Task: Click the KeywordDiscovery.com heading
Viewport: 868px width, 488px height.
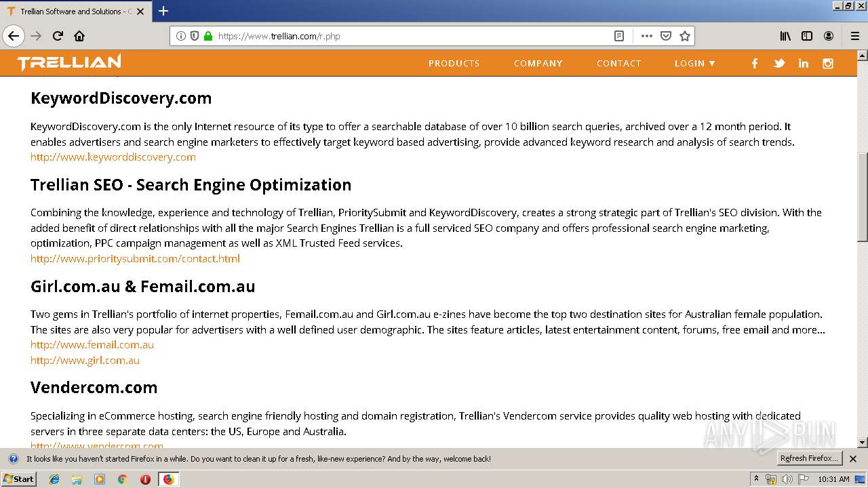Action: 121,98
